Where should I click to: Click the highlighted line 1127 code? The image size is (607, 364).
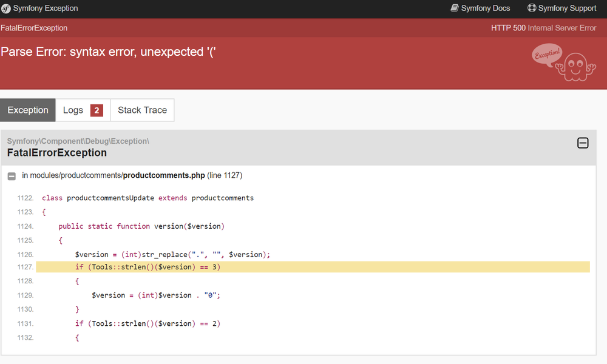tap(148, 268)
